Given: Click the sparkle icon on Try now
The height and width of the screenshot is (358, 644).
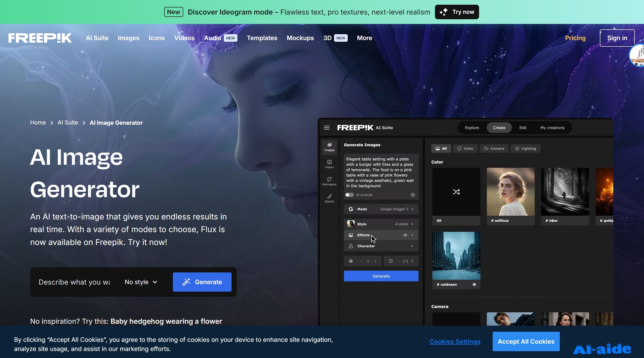Looking at the screenshot, I should point(444,12).
